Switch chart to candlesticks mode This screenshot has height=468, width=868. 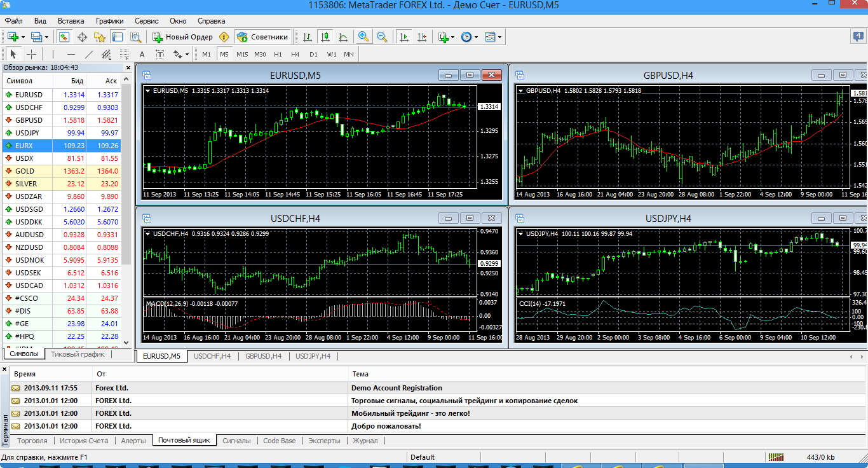click(x=325, y=37)
